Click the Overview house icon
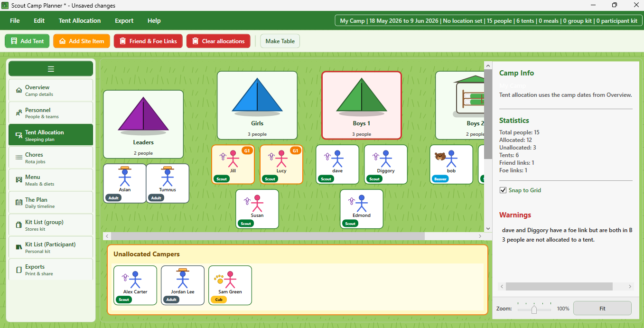Viewport: 644px width, 328px height. pos(19,90)
